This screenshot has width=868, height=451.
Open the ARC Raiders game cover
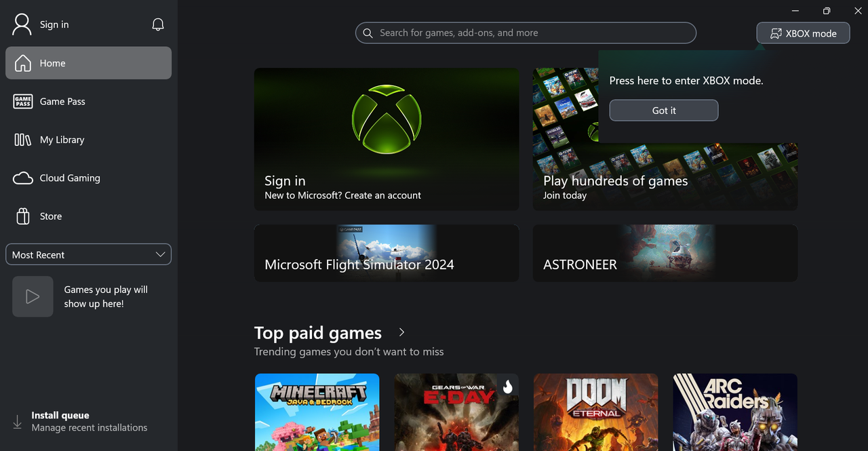pyautogui.click(x=735, y=412)
